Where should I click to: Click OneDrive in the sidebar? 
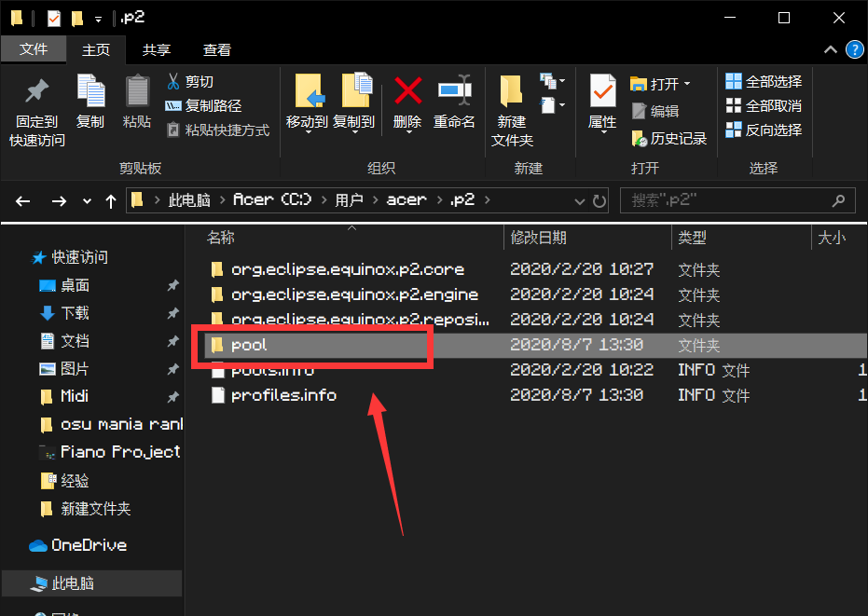tap(90, 545)
